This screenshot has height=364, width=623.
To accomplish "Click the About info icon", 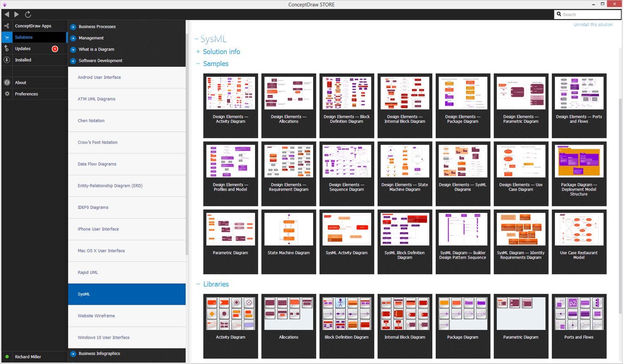I will click(7, 83).
